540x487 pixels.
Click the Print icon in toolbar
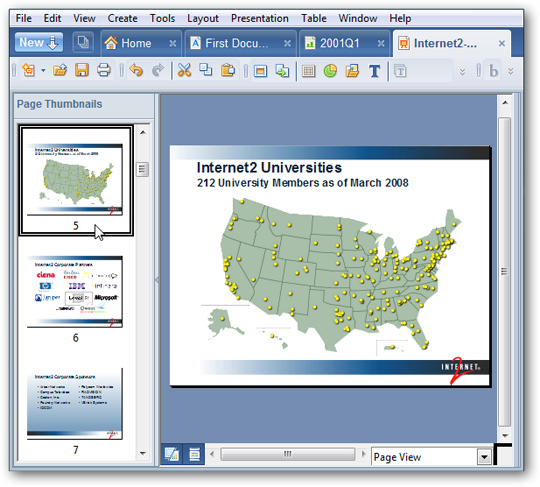pyautogui.click(x=104, y=70)
